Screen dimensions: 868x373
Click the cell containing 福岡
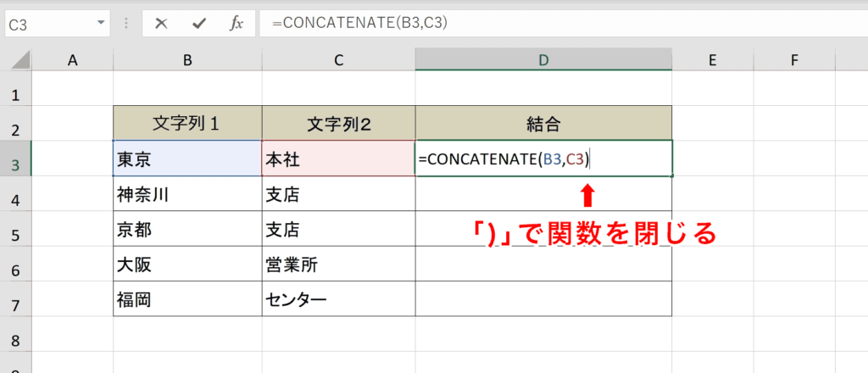[187, 301]
